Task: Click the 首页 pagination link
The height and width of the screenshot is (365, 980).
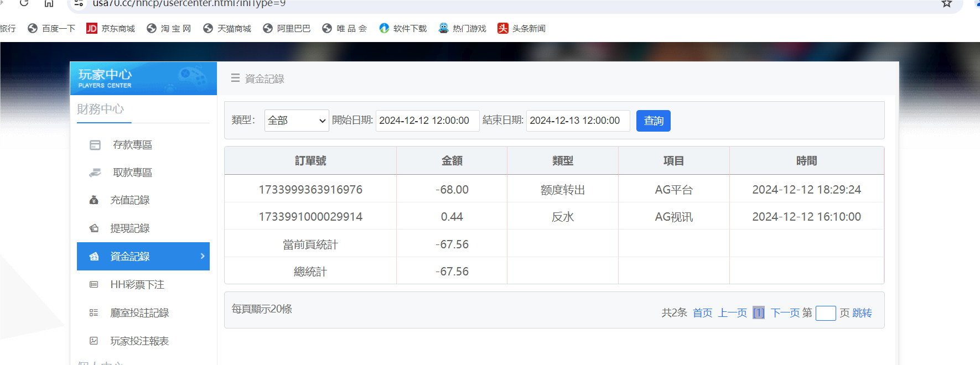Action: [702, 313]
